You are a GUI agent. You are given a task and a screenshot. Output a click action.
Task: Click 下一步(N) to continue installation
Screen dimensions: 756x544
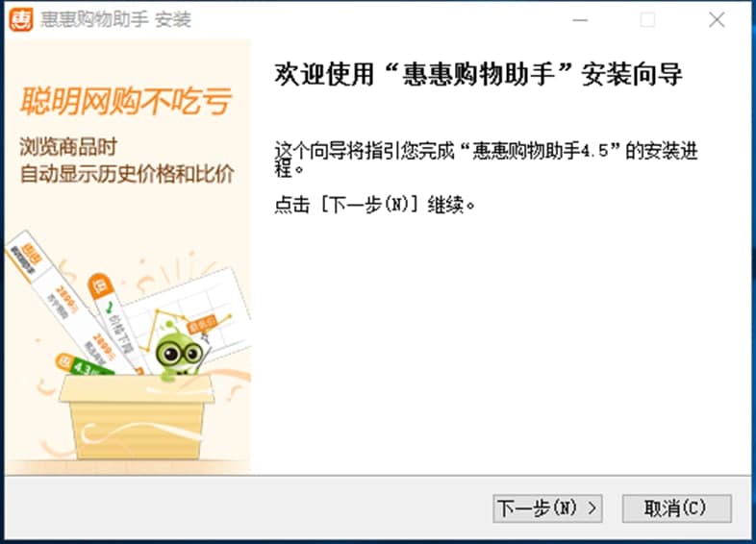(547, 507)
